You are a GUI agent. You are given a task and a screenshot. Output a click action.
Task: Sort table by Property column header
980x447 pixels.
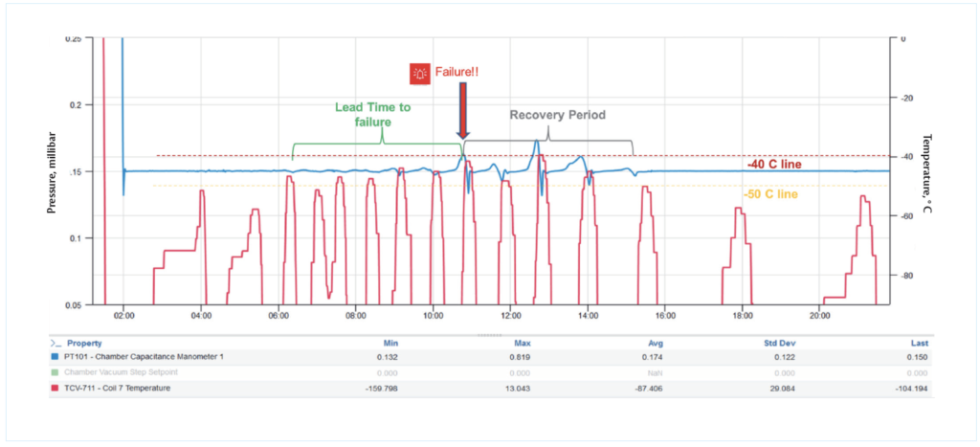(85, 343)
